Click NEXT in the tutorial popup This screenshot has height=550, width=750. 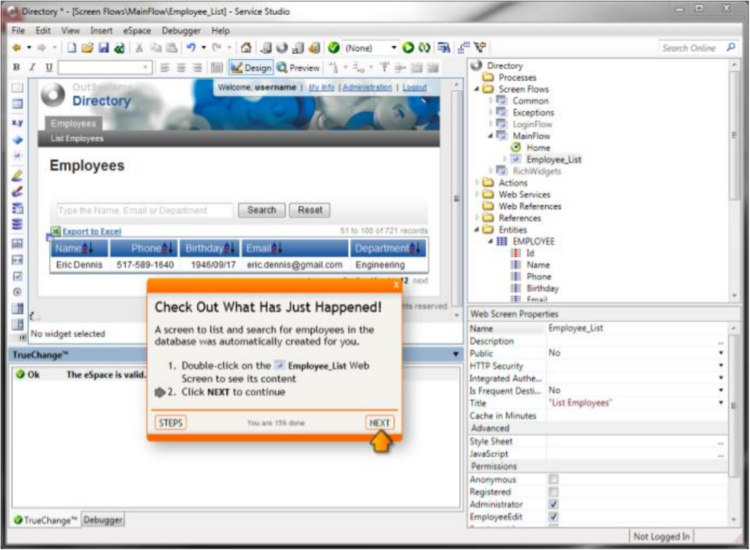click(x=379, y=423)
